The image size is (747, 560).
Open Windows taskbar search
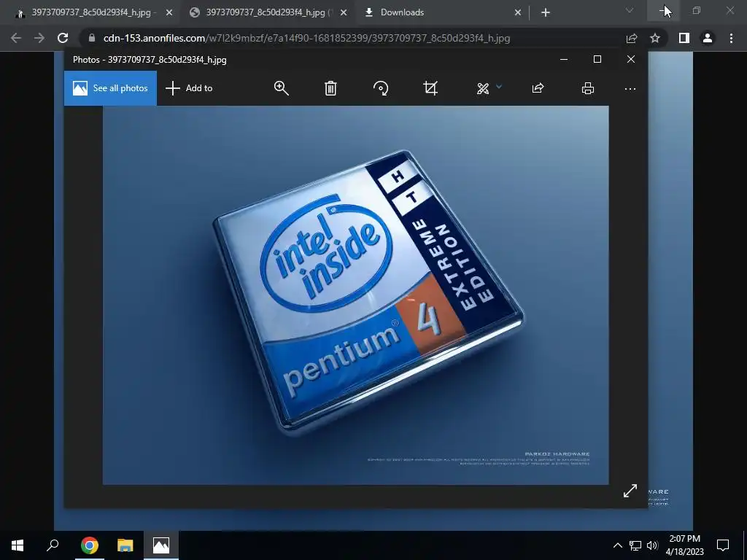pos(53,545)
